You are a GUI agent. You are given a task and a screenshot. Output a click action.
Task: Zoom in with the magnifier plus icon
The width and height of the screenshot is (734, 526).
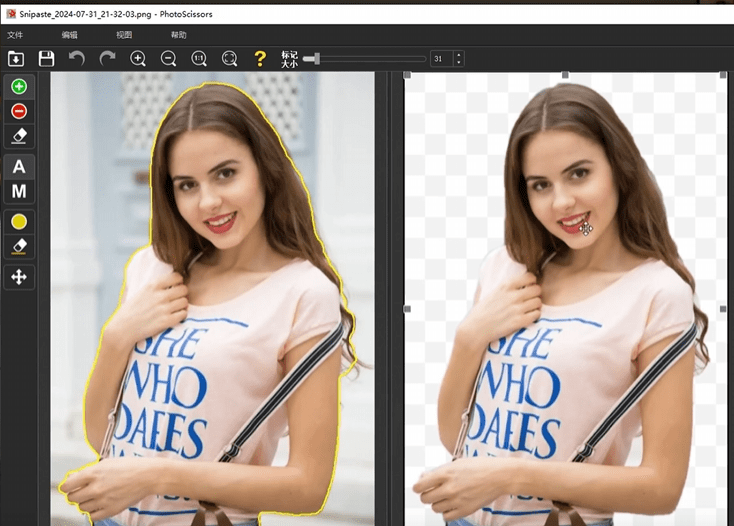(x=138, y=59)
